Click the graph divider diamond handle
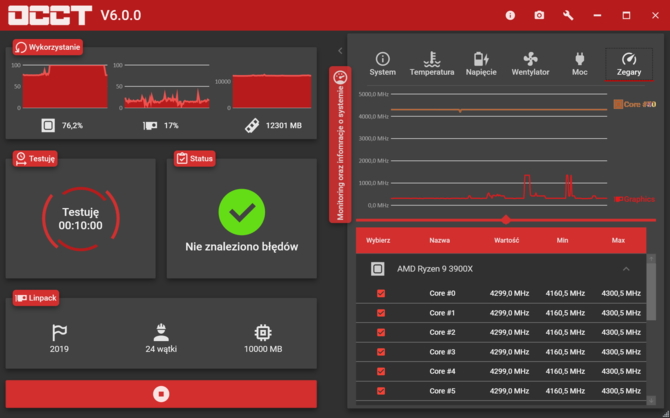The height and width of the screenshot is (418, 670). tap(506, 220)
